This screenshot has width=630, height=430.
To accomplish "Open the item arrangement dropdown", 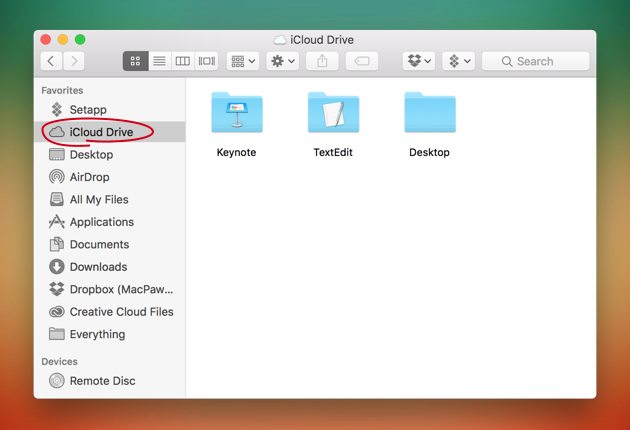I will click(x=243, y=61).
